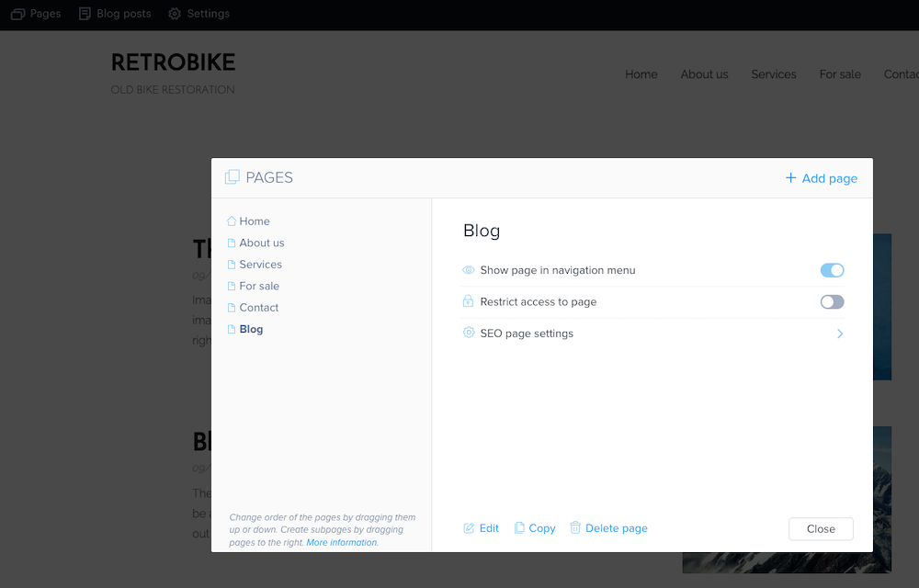Click the Copy icon to duplicate the Blog page
This screenshot has height=588, width=919.
[518, 527]
